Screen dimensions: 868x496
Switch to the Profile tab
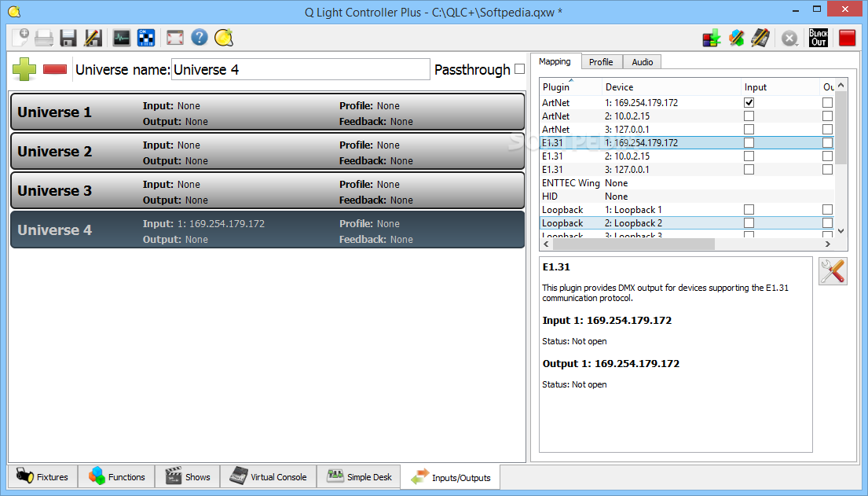click(601, 62)
